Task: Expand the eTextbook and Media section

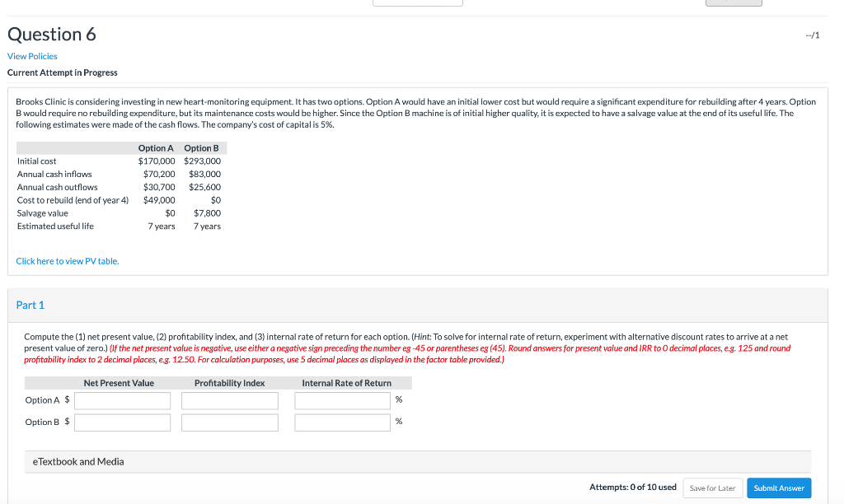Action: (x=77, y=461)
